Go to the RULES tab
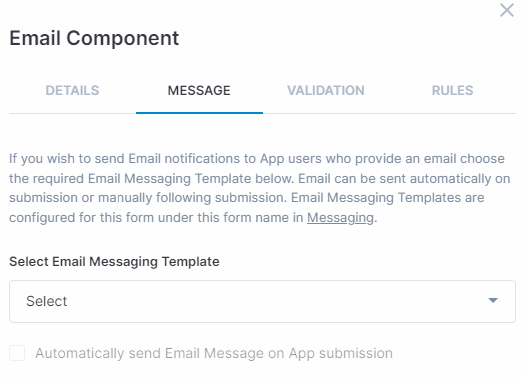 click(452, 91)
